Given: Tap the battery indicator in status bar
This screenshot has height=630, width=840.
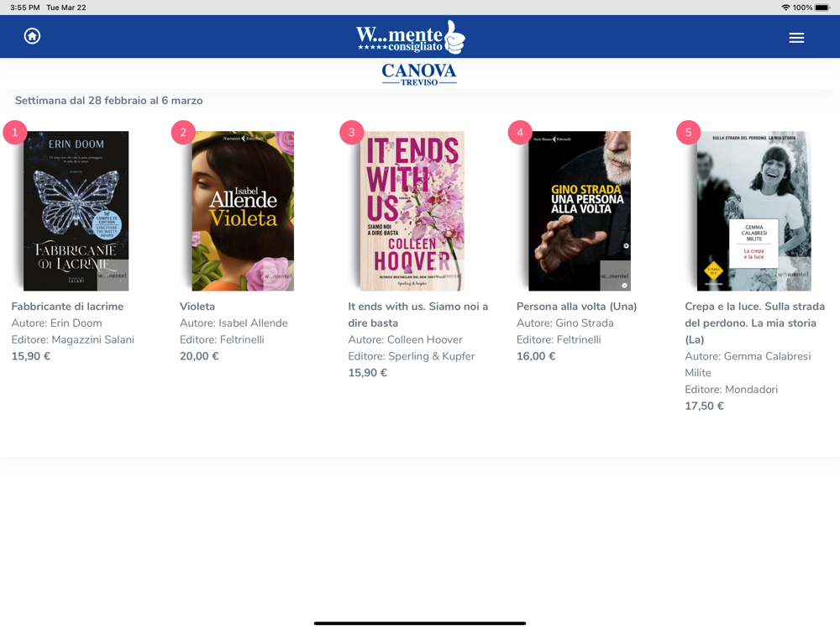Looking at the screenshot, I should [x=822, y=8].
